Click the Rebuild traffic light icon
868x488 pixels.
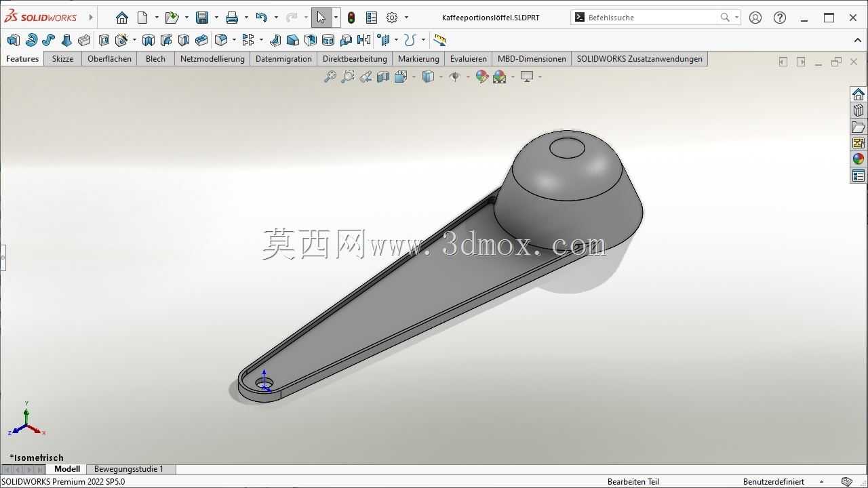pyautogui.click(x=351, y=18)
